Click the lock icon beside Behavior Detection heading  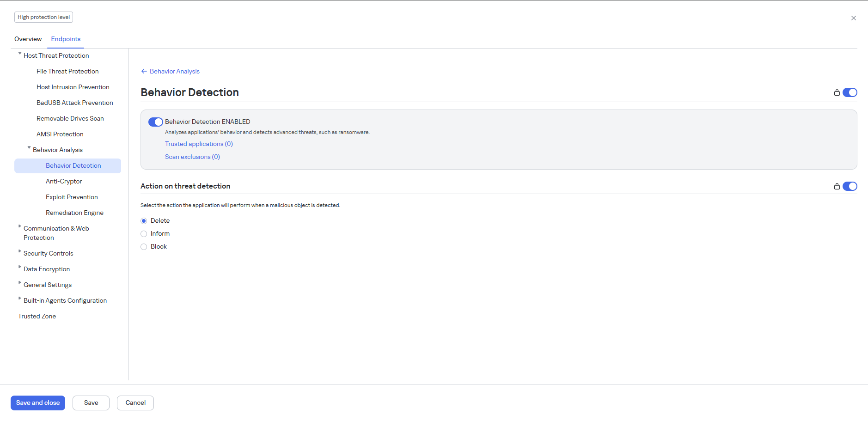[837, 93]
